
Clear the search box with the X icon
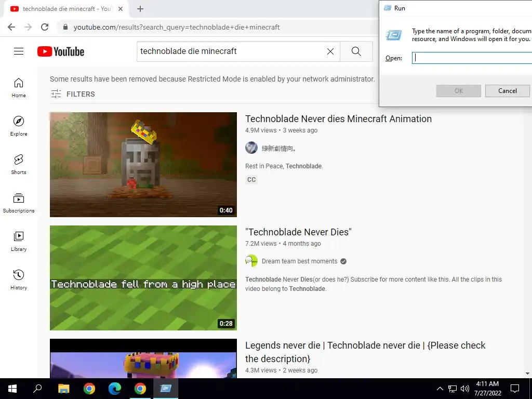point(330,51)
